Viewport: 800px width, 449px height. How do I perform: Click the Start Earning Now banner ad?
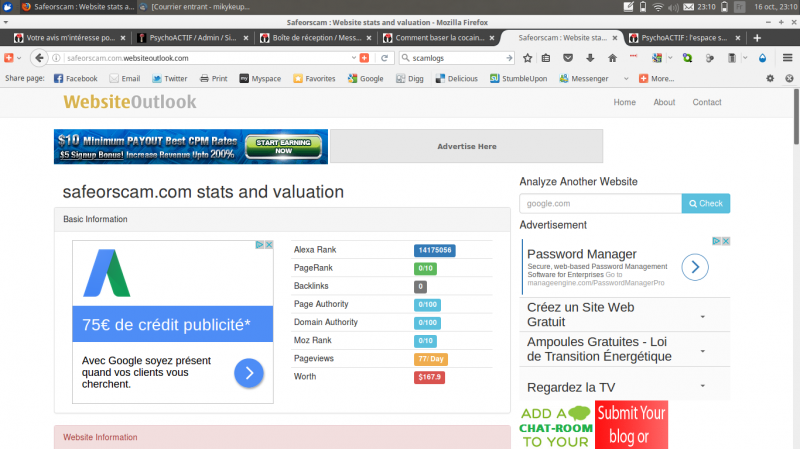[x=190, y=146]
